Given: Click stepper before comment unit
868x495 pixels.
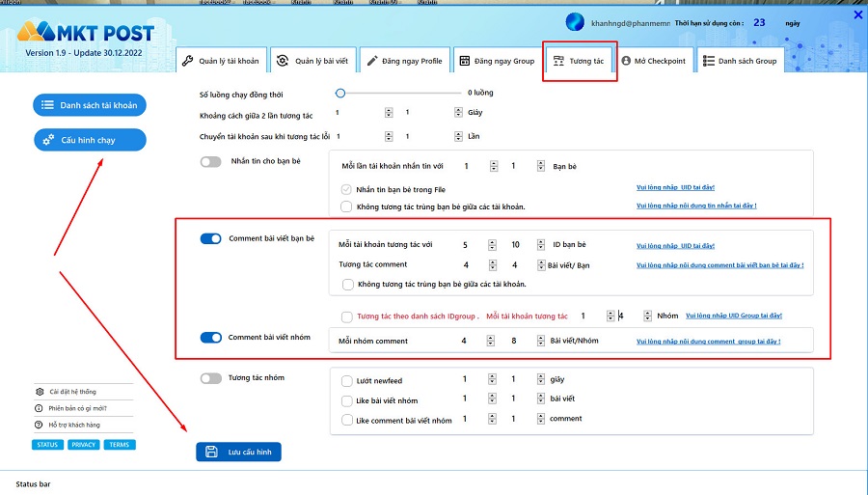Looking at the screenshot, I should pos(541,419).
